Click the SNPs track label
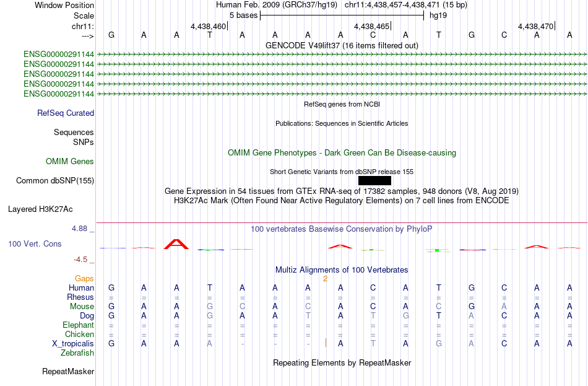 point(84,143)
